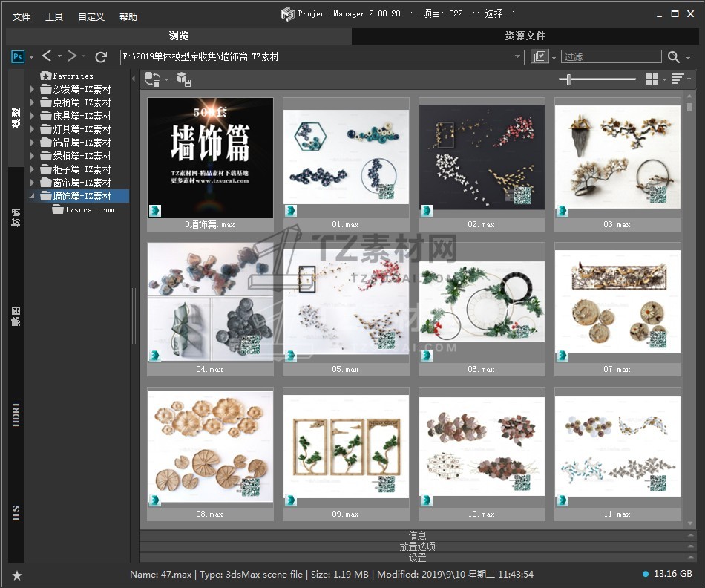Viewport: 705px width, 588px height.
Task: Open the 工具 menu
Action: (54, 16)
